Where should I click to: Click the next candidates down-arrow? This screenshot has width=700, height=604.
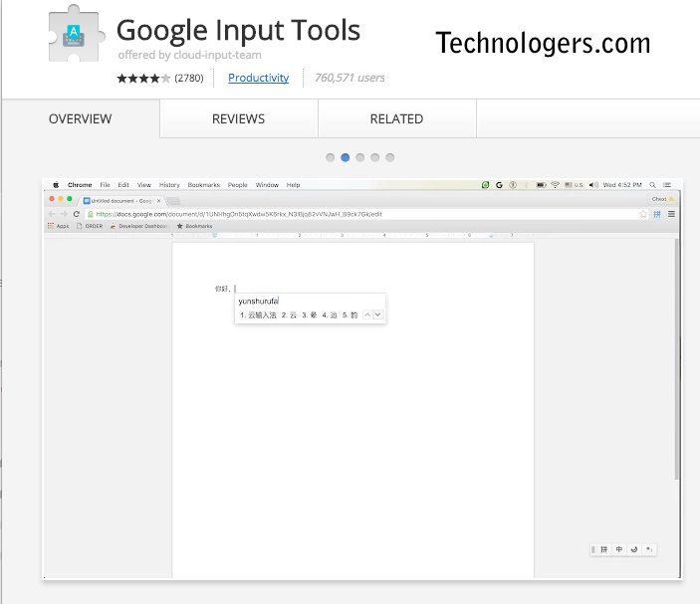click(x=378, y=315)
